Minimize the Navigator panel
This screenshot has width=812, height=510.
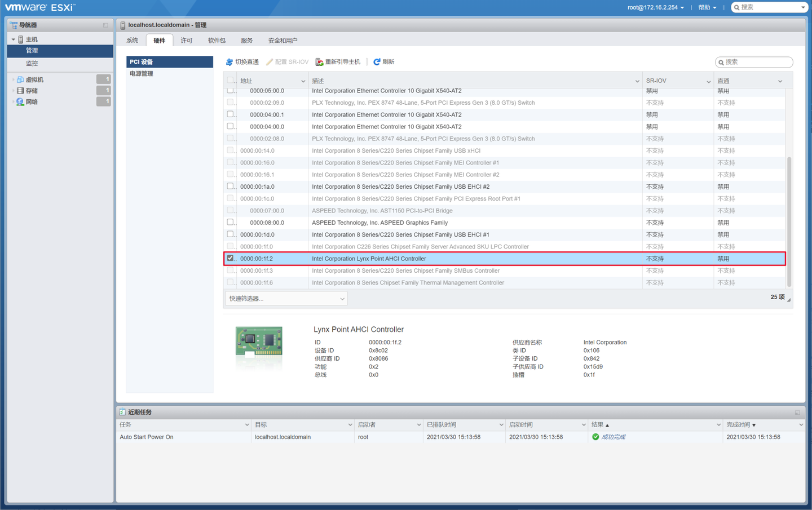[105, 25]
